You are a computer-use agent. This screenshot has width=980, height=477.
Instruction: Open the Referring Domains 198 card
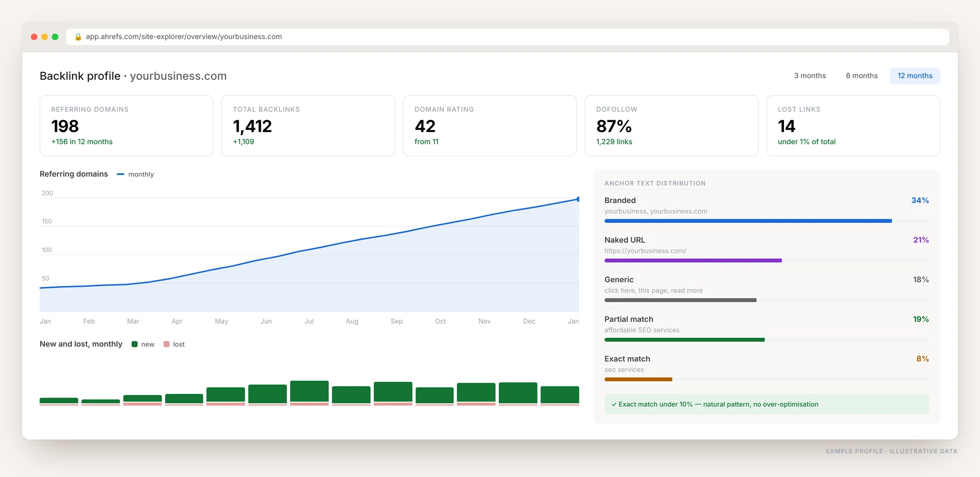pyautogui.click(x=126, y=125)
